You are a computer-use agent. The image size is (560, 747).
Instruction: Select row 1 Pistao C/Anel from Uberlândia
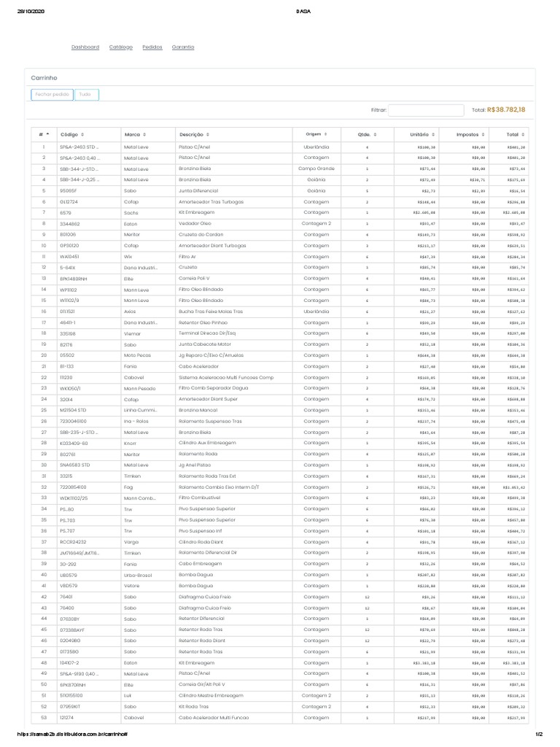[x=280, y=147]
